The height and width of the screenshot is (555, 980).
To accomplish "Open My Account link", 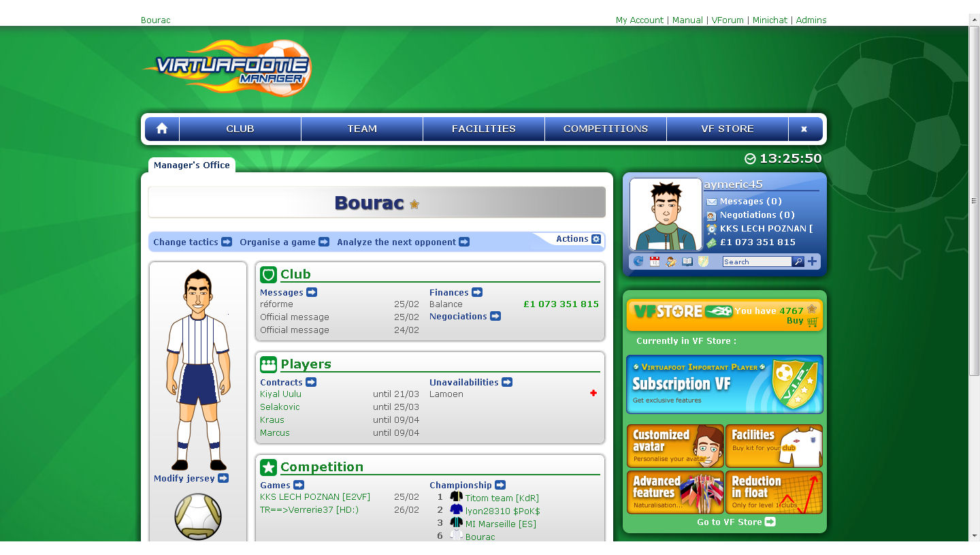I will [x=640, y=20].
